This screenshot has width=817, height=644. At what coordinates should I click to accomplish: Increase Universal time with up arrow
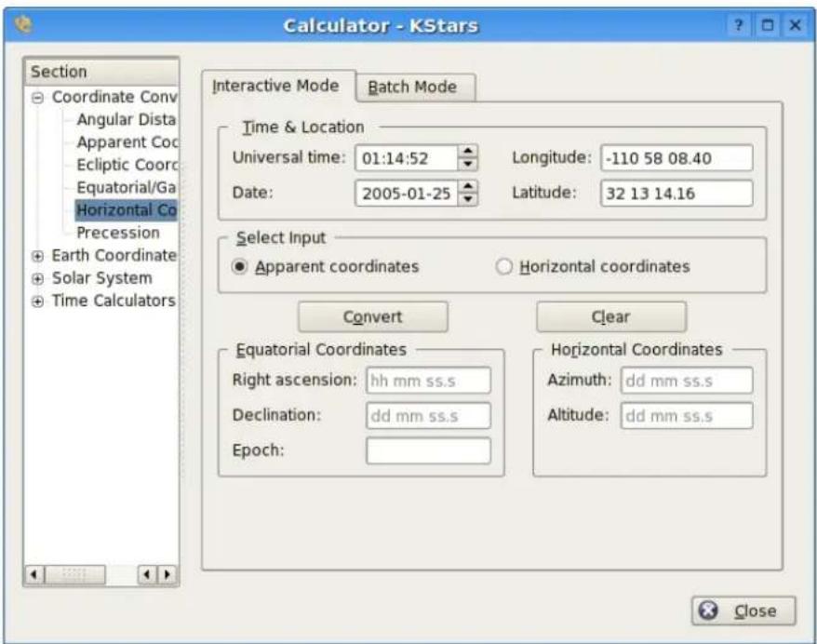point(468,151)
